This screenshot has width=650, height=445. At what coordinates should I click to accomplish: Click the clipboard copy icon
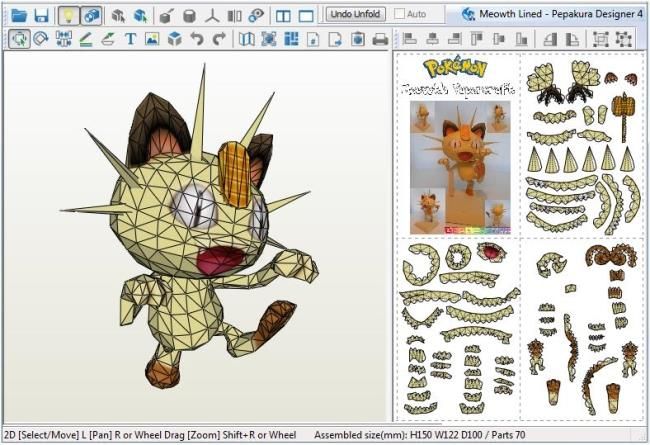pyautogui.click(x=358, y=39)
